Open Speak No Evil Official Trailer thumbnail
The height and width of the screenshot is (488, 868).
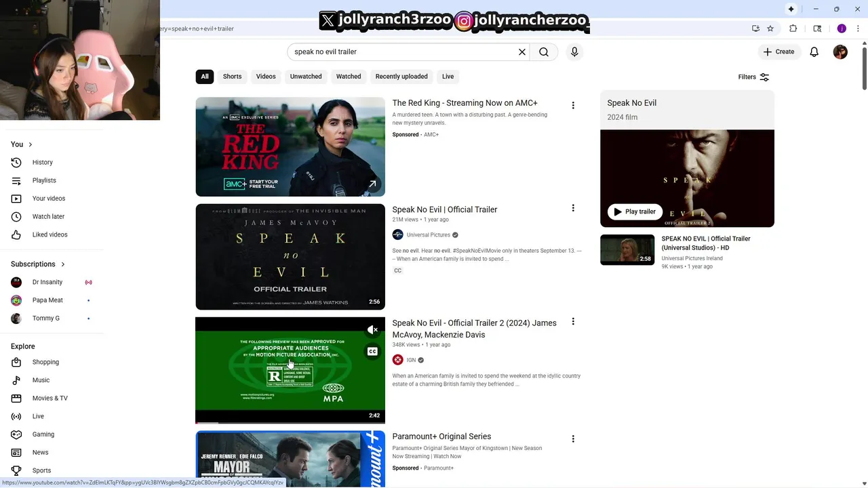[x=290, y=257]
